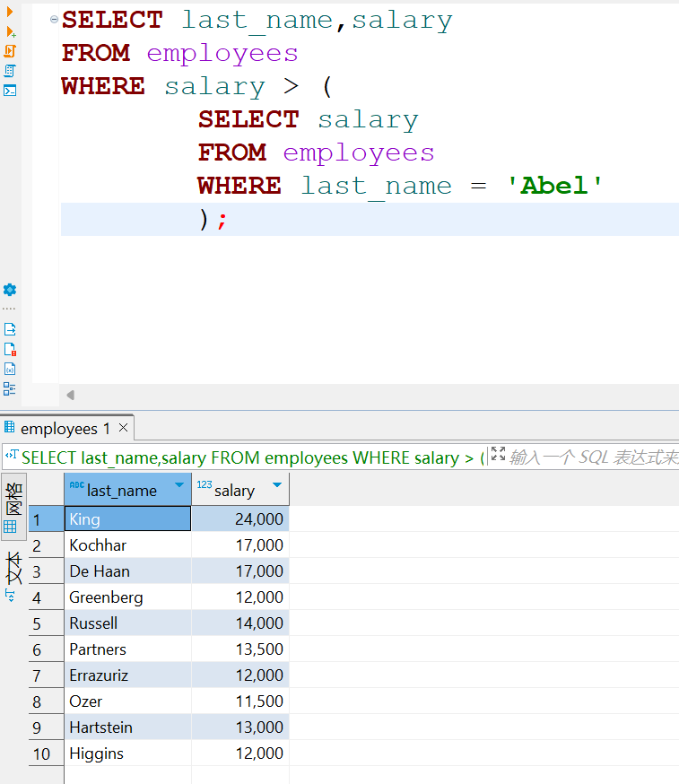Open the last_name column filter dropdown
Screen dimensions: 679x784
point(179,485)
